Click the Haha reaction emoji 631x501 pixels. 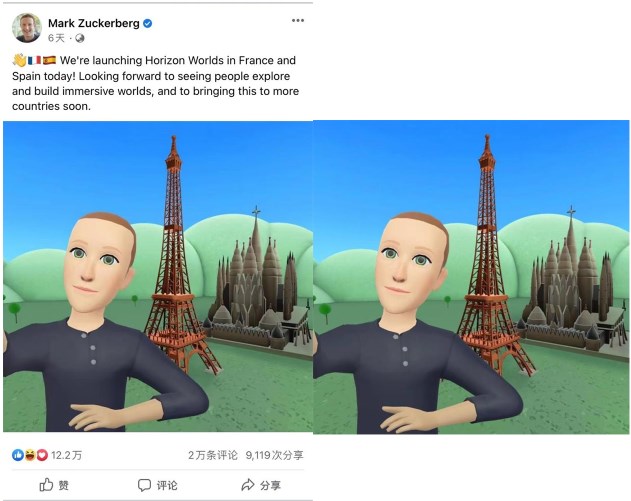point(30,455)
